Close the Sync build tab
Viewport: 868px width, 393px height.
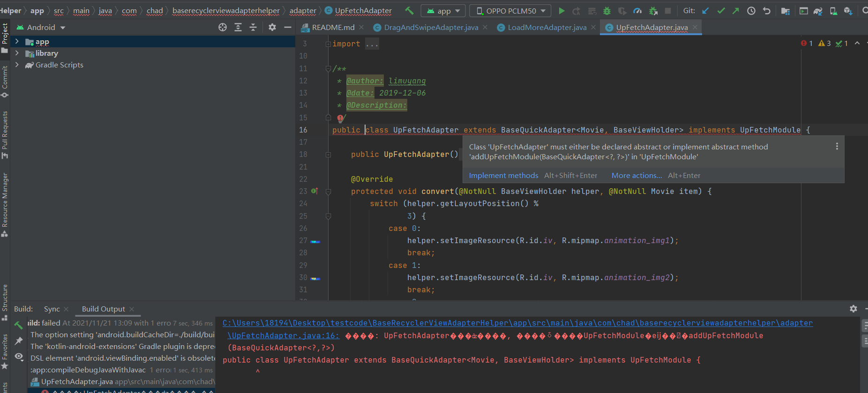point(66,309)
